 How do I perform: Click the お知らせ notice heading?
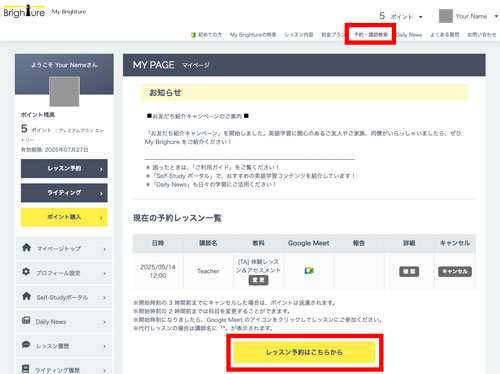[x=165, y=93]
